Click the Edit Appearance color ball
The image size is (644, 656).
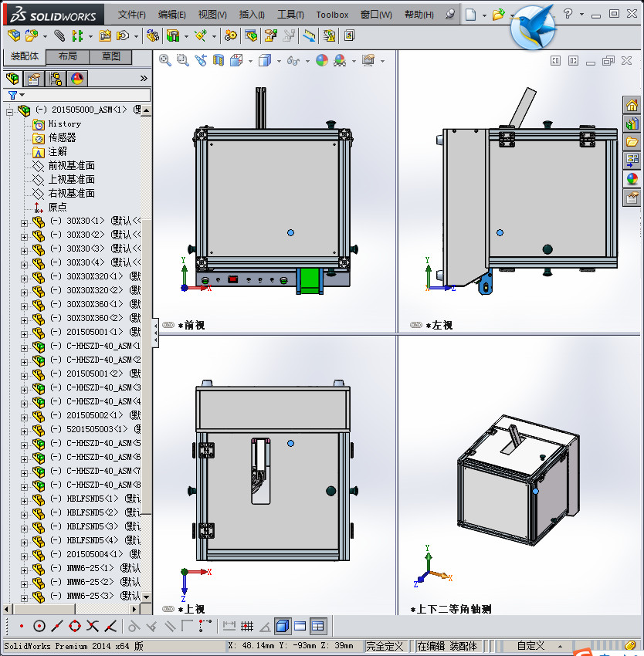(321, 61)
